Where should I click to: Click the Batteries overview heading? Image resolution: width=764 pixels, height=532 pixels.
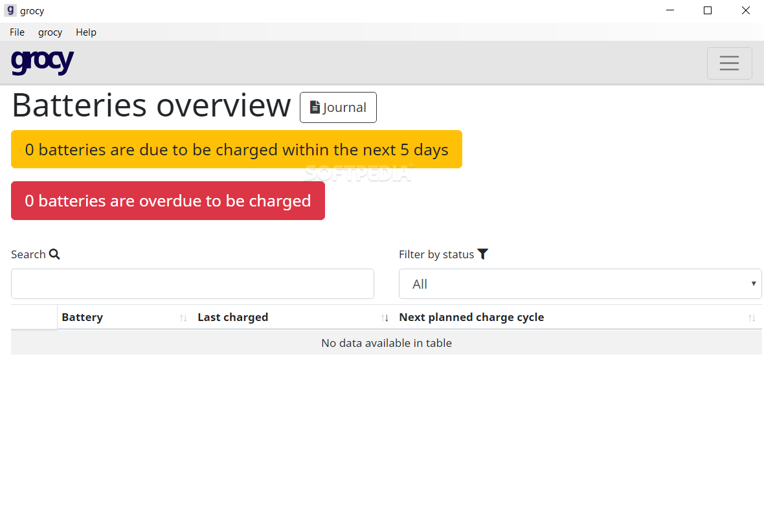(152, 105)
